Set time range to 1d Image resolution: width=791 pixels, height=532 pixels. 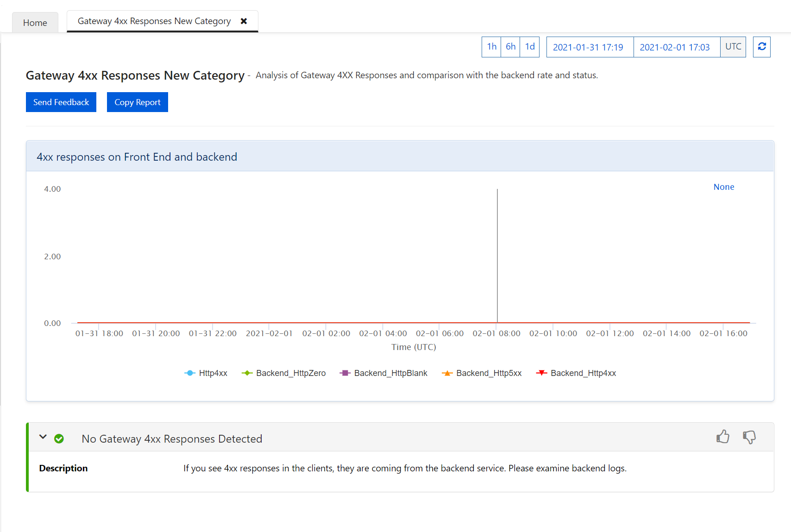click(x=530, y=47)
